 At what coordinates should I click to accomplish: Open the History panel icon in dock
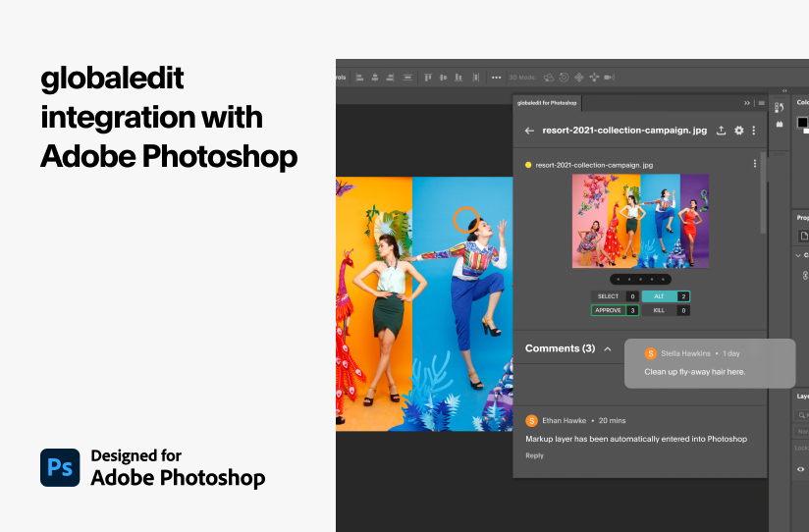[780, 107]
